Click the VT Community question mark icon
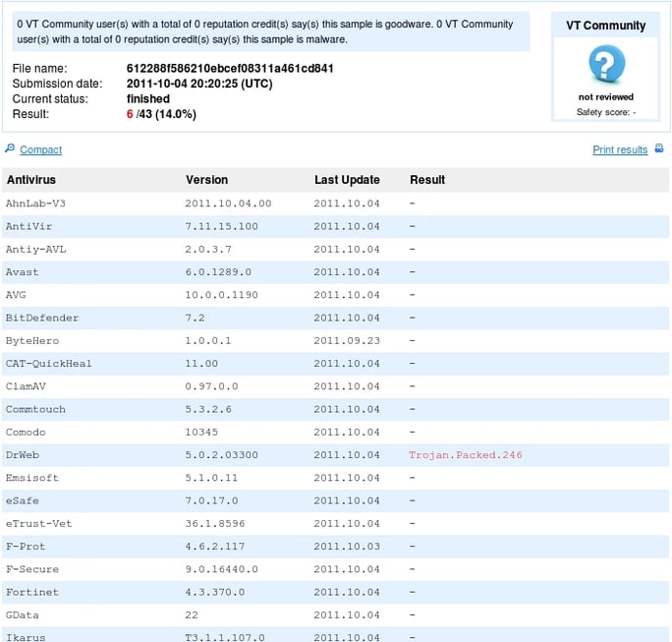 606,65
